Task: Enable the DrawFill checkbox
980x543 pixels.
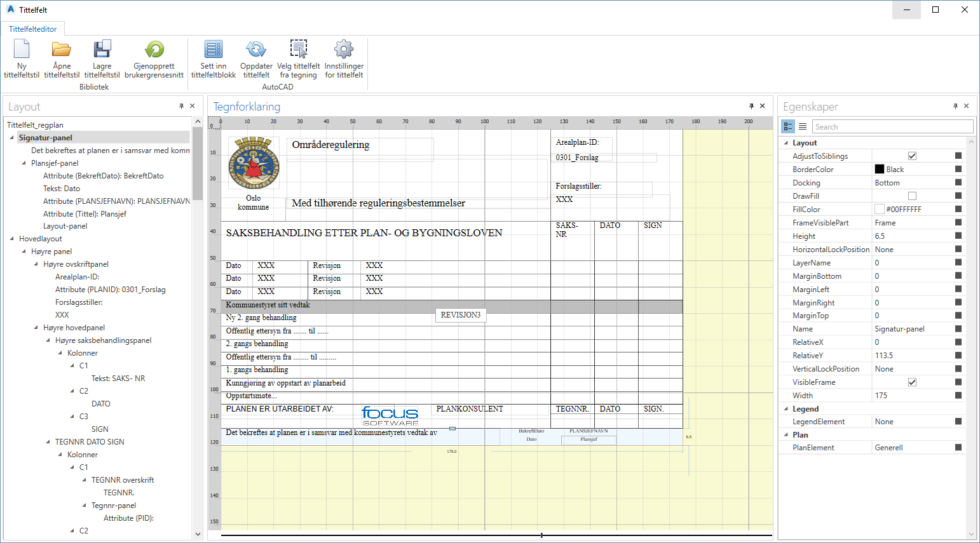Action: [x=912, y=196]
